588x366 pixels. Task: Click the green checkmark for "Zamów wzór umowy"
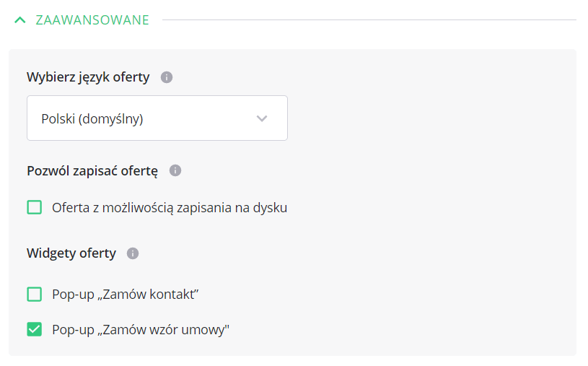[35, 330]
